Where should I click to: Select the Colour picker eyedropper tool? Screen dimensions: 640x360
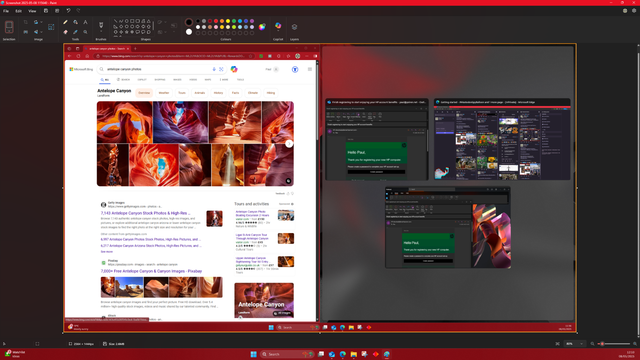pos(76,32)
